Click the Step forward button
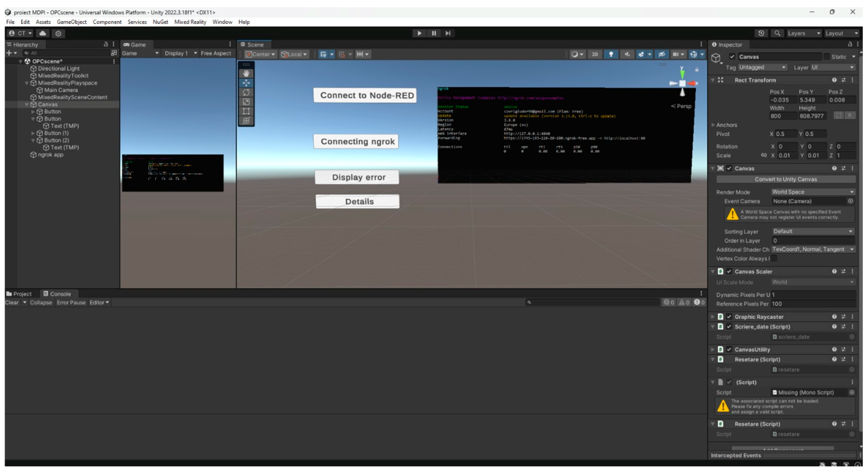 [448, 33]
